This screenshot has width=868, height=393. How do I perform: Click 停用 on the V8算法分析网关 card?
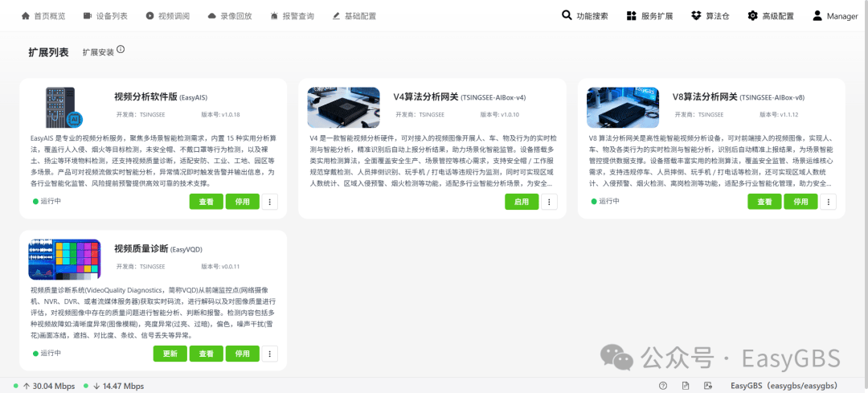coord(800,202)
